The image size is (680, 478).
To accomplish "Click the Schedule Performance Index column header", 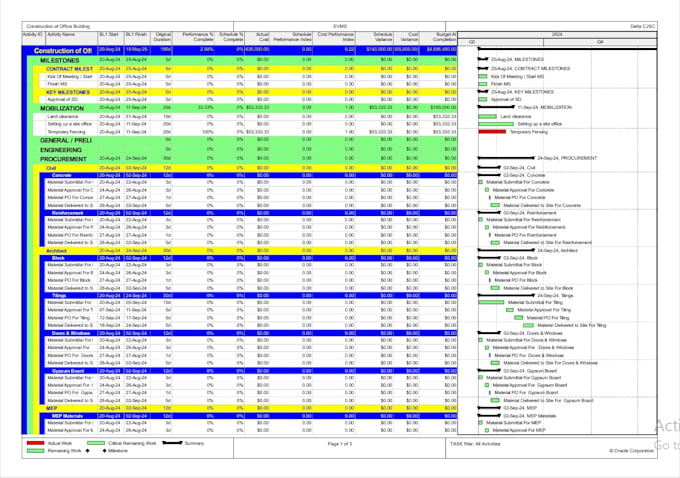I will point(291,37).
